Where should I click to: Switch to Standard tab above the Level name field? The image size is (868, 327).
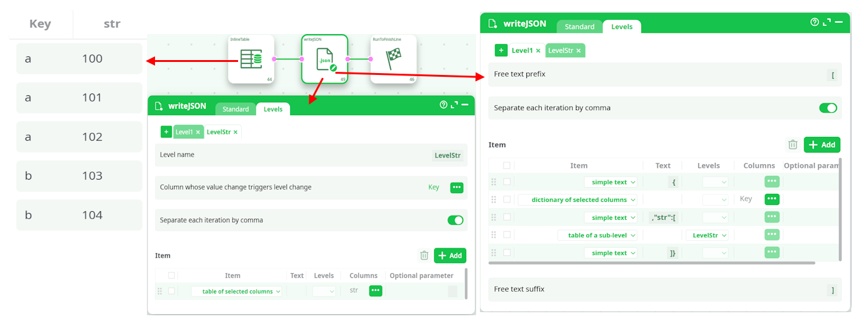click(x=236, y=109)
